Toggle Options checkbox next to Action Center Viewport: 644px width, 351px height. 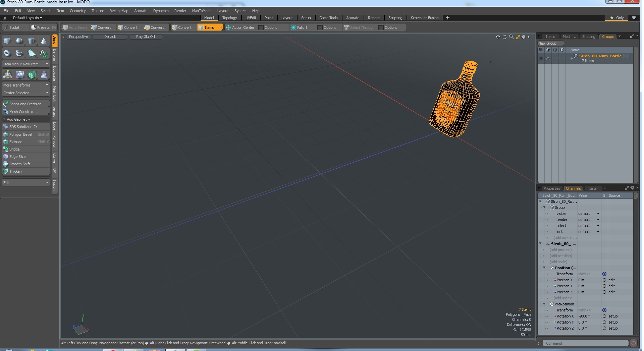point(261,27)
